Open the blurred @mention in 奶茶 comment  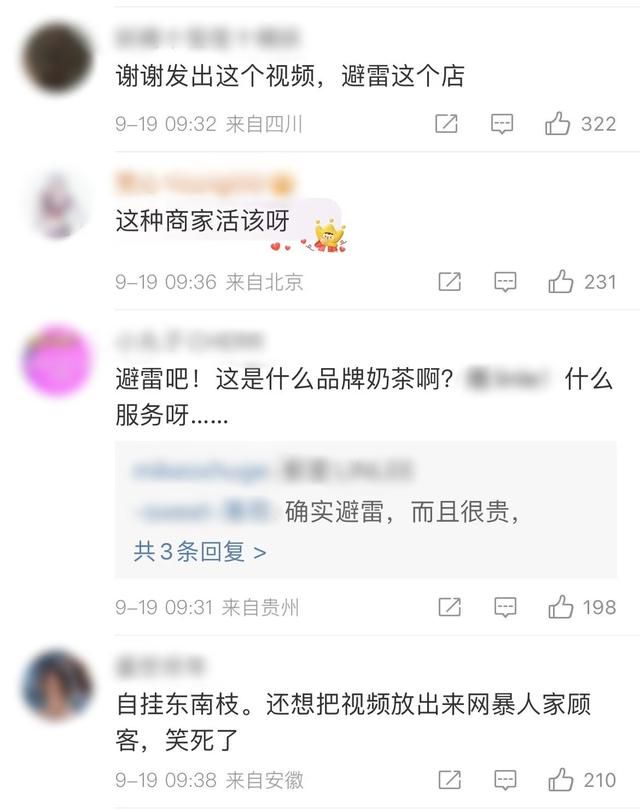pos(507,379)
